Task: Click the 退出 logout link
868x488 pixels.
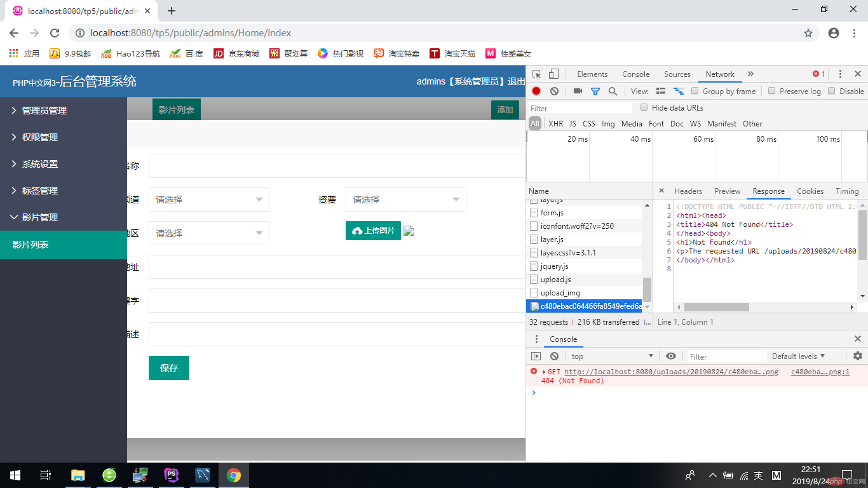Action: (516, 81)
